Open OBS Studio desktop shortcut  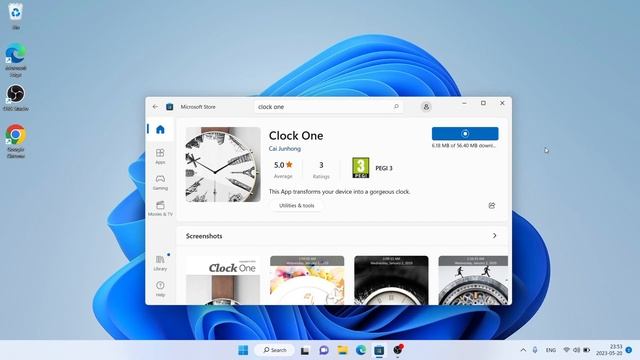[x=16, y=98]
